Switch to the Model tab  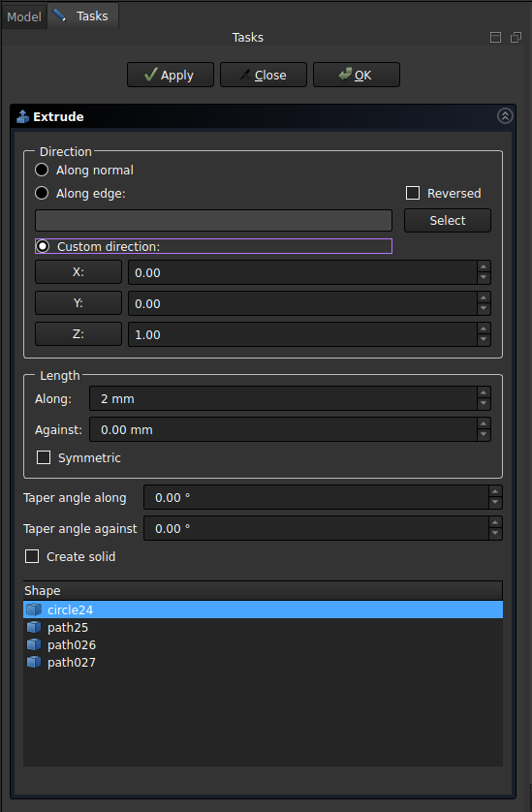(x=24, y=16)
